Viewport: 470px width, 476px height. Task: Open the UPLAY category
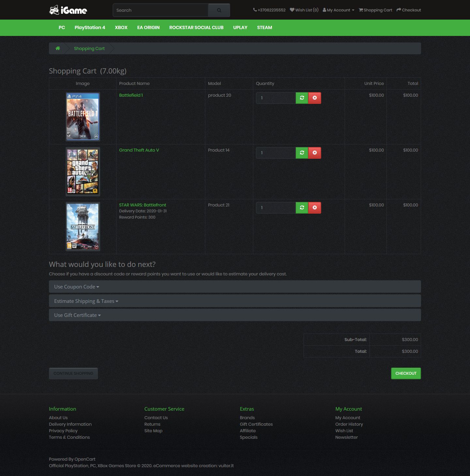pyautogui.click(x=240, y=27)
